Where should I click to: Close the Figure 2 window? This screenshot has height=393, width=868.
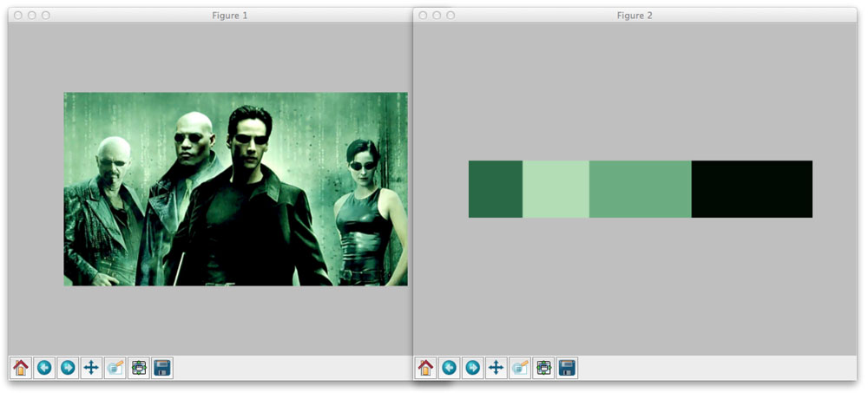click(423, 16)
